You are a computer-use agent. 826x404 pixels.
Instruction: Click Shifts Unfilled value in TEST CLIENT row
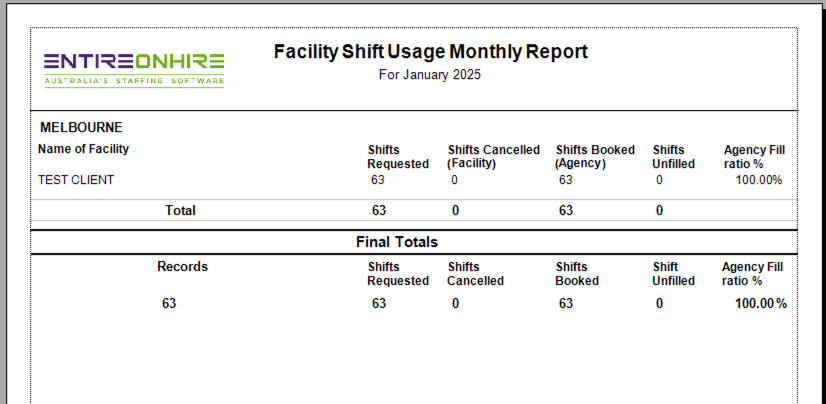(659, 180)
